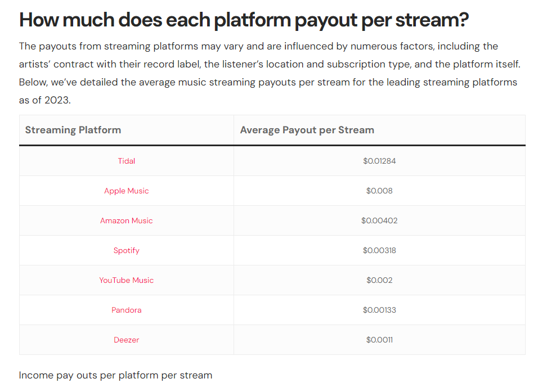Viewport: 538px width, 392px height.
Task: Click Pandora payout value $0.00133
Action: (379, 310)
